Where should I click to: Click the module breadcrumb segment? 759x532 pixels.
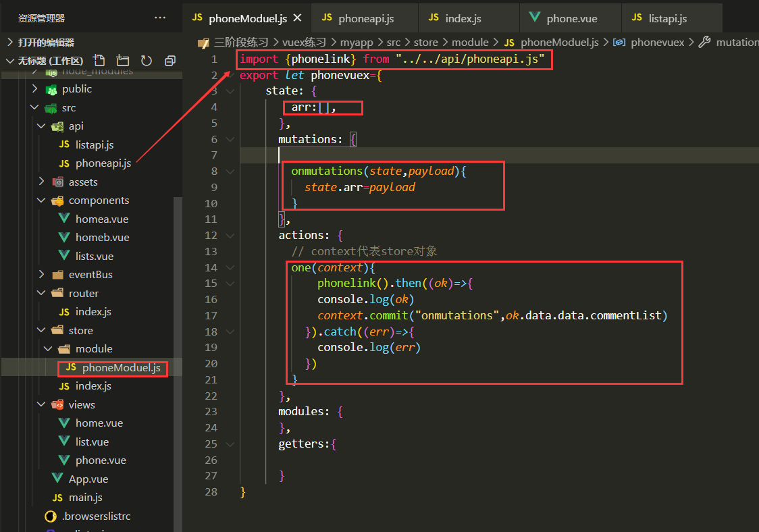point(470,43)
